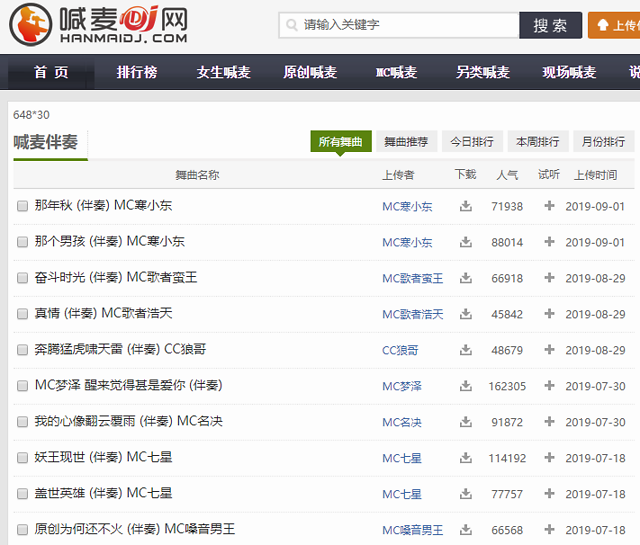Go to the 女生喊麦 menu item
640x545 pixels.
point(224,73)
